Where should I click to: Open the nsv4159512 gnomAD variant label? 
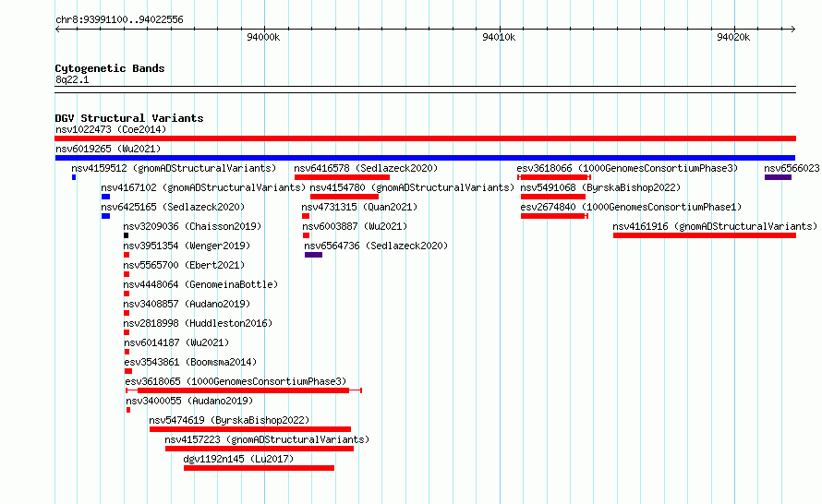tap(174, 168)
